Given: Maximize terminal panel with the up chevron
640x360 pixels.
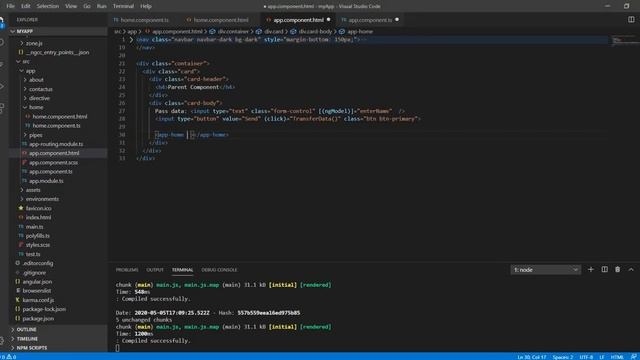Looking at the screenshot, I should 631,269.
